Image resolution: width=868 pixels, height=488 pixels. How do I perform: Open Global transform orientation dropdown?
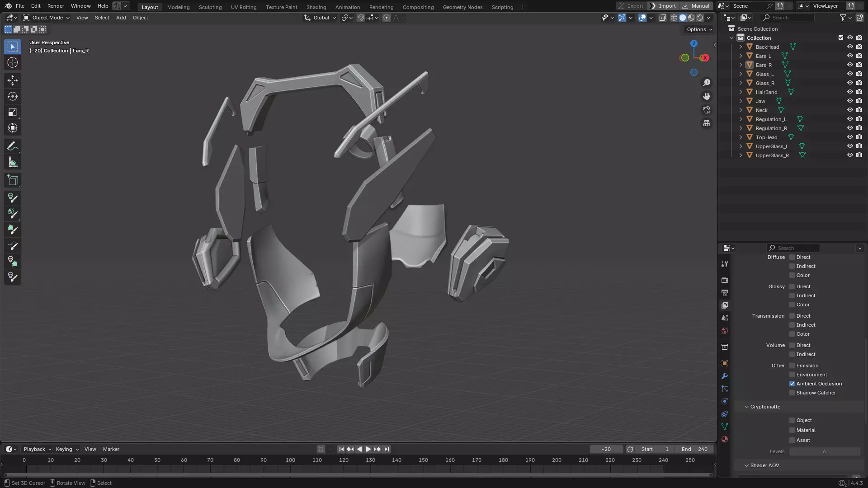(320, 18)
